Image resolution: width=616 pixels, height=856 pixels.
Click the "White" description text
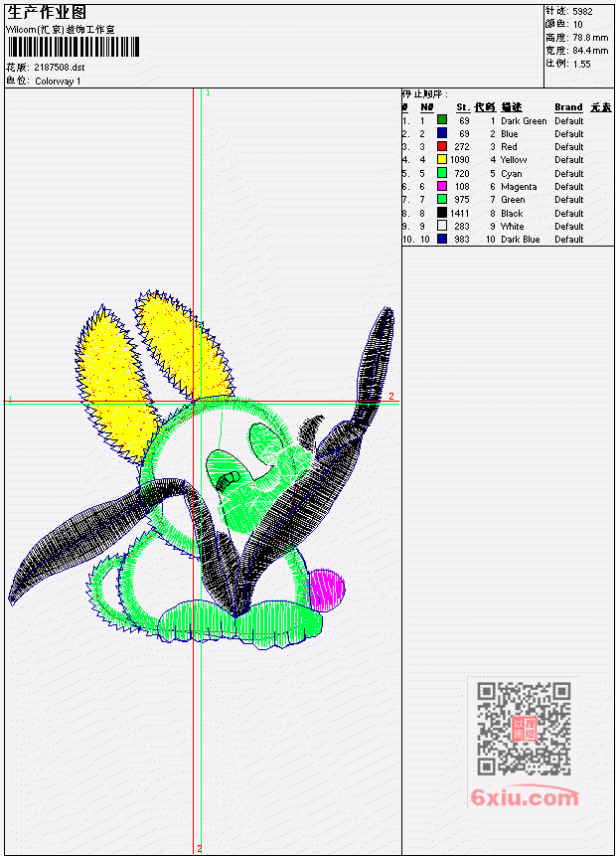point(513,227)
